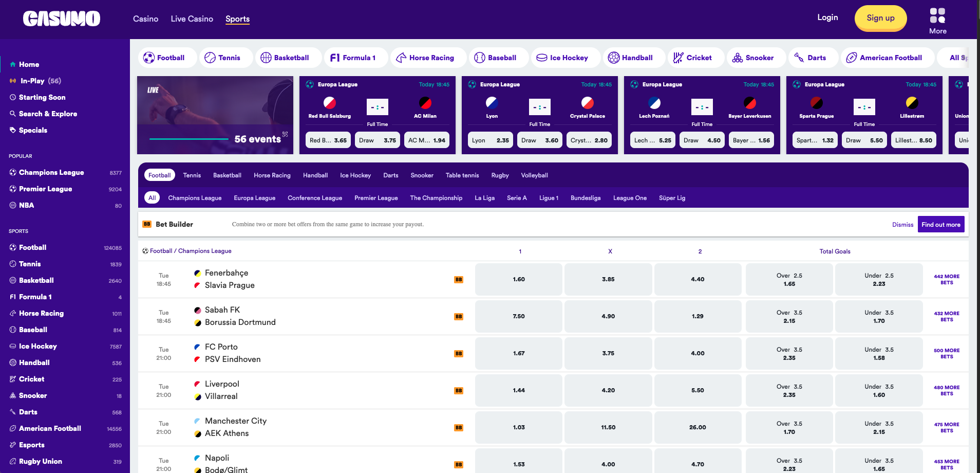Pick Fenerbahçe win odds 1.60
Image resolution: width=980 pixels, height=473 pixels.
(x=518, y=279)
